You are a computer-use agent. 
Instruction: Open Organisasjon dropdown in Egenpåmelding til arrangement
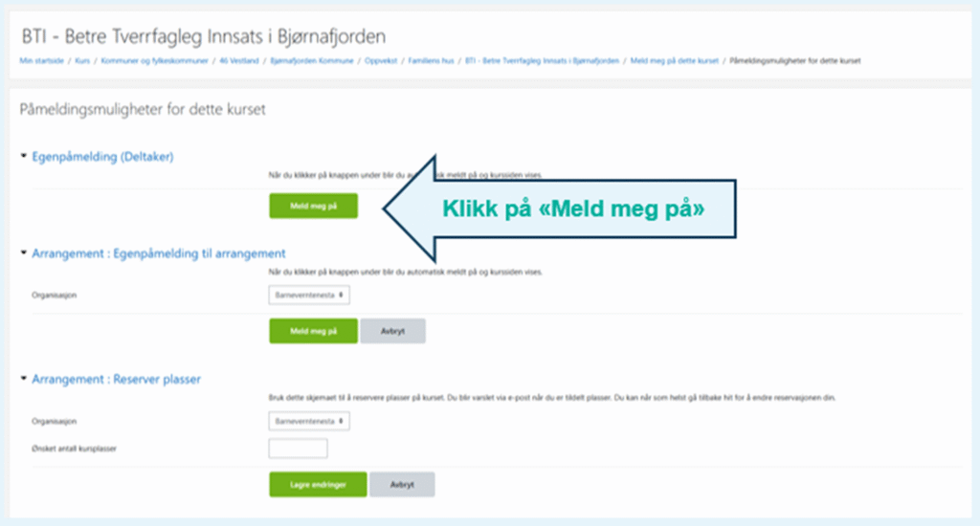click(x=309, y=296)
